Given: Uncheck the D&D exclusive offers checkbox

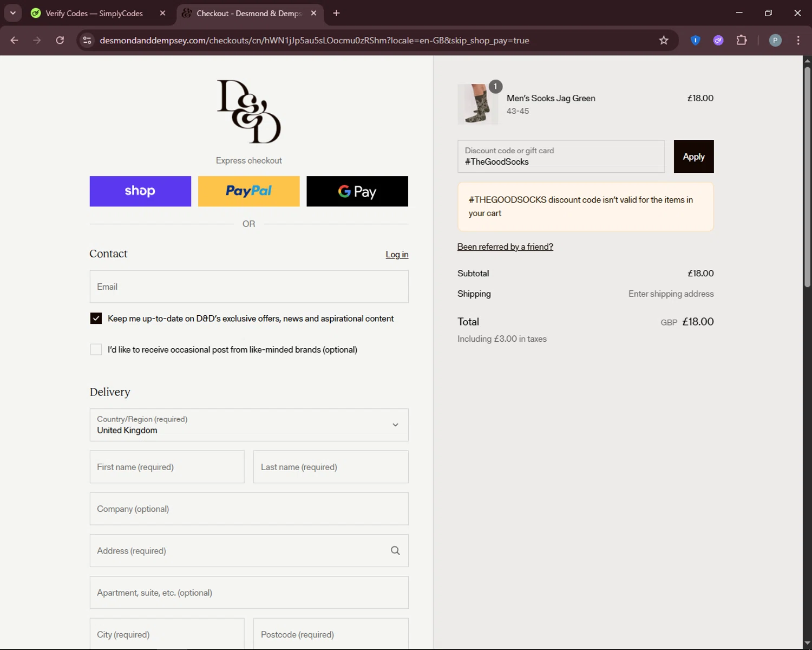Looking at the screenshot, I should (x=96, y=318).
